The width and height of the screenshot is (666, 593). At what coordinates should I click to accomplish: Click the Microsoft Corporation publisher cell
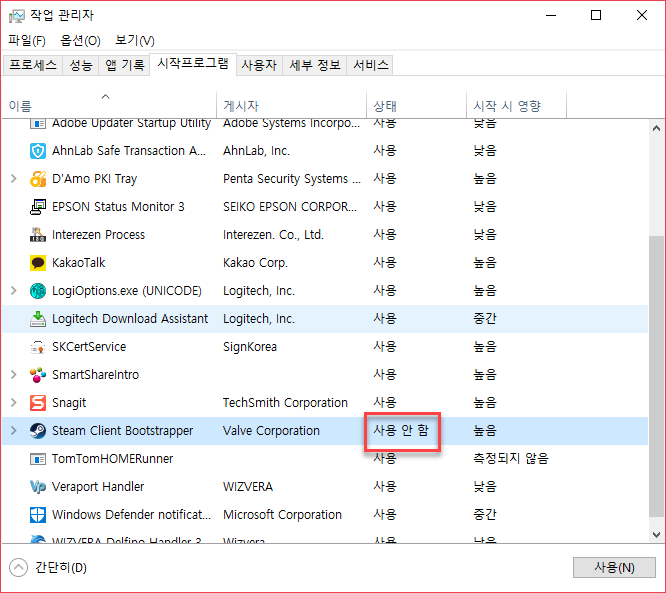[x=282, y=515]
